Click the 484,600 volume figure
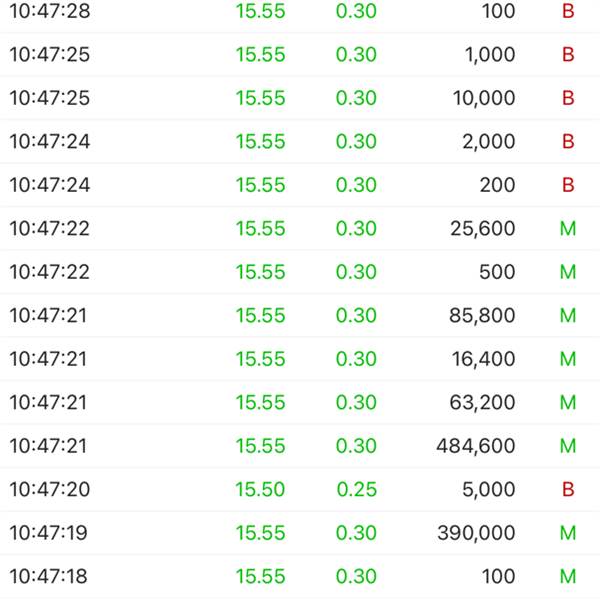600x600 pixels. click(x=476, y=446)
